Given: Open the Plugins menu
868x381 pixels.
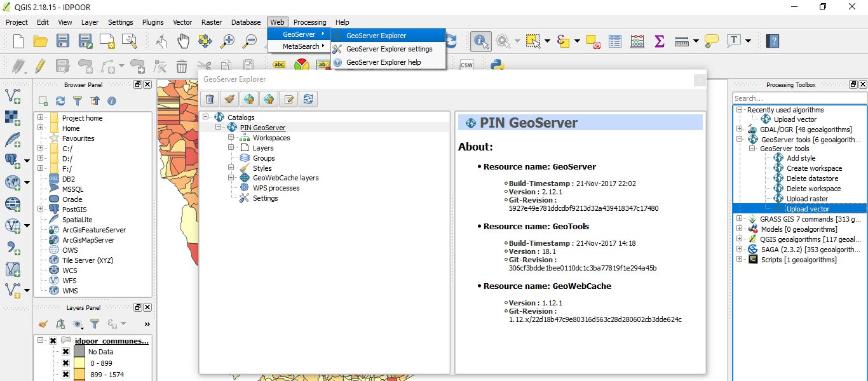Looking at the screenshot, I should pos(153,22).
